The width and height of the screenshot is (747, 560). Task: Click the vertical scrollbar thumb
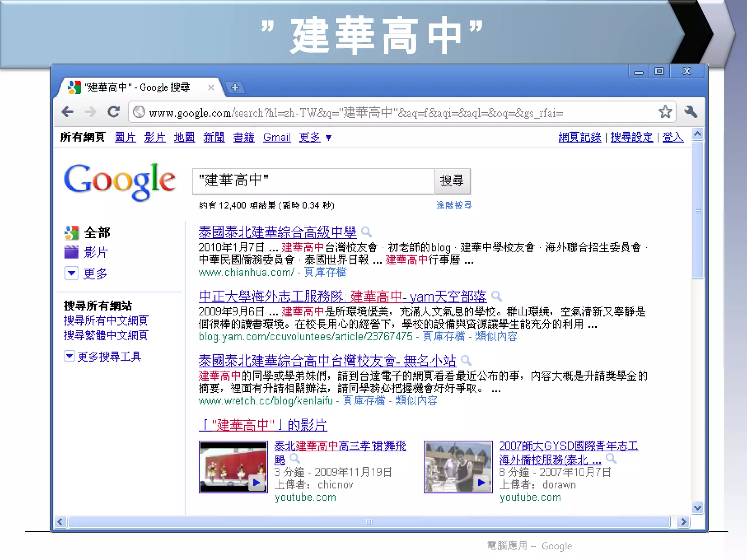(697, 210)
